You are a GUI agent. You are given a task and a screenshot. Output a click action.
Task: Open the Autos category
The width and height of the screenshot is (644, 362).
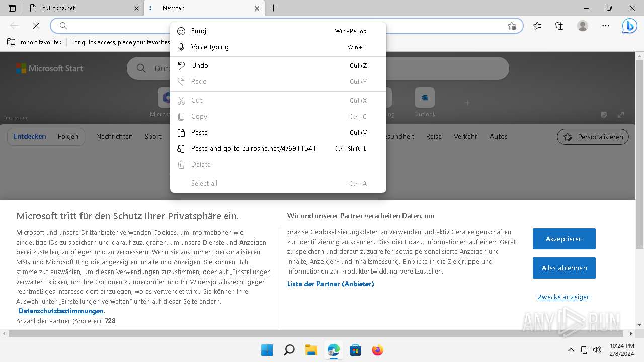pos(499,136)
